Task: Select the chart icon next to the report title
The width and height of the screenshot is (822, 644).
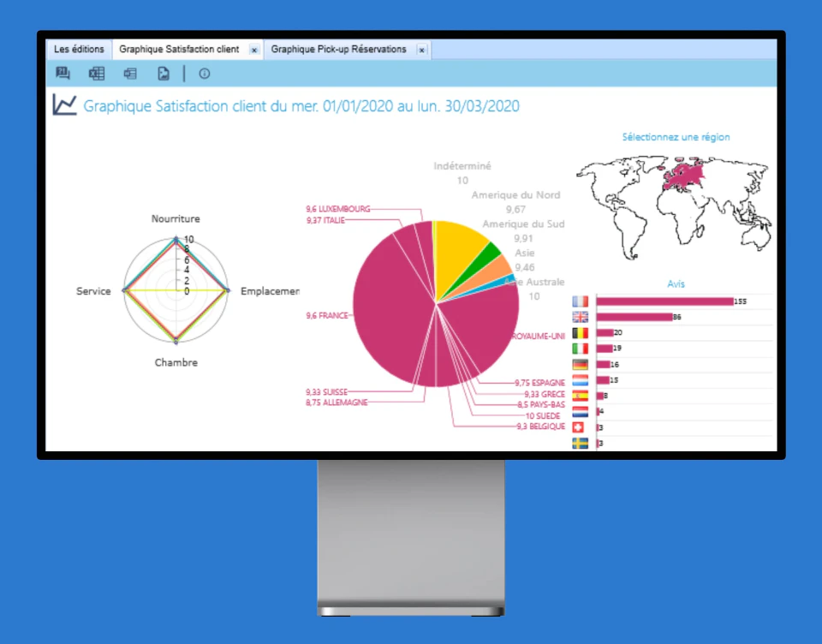Action: tap(64, 104)
